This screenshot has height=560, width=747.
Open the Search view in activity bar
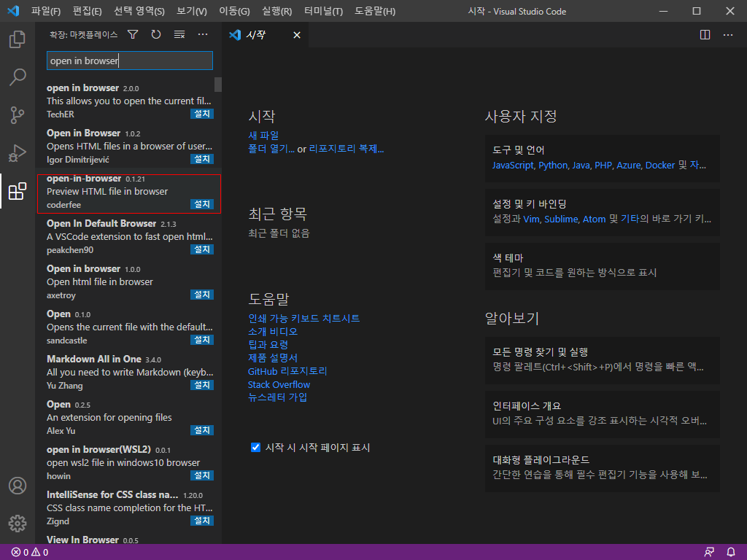tap(18, 77)
